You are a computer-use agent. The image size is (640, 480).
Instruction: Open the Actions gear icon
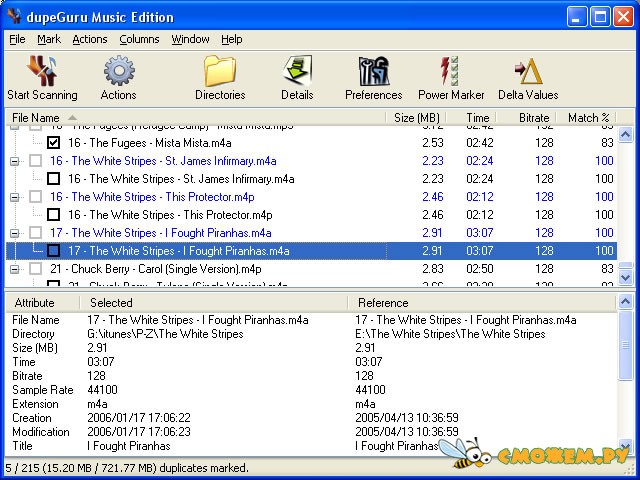coord(119,71)
